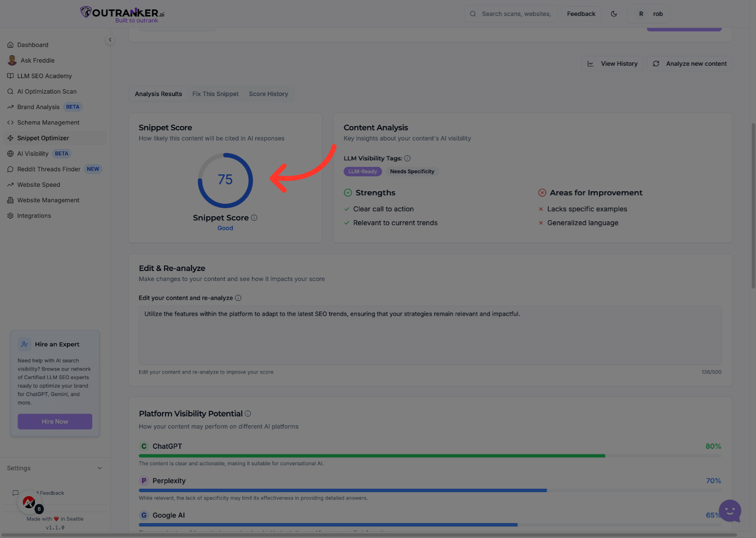
Task: Click into the edit content text area
Action: click(430, 335)
